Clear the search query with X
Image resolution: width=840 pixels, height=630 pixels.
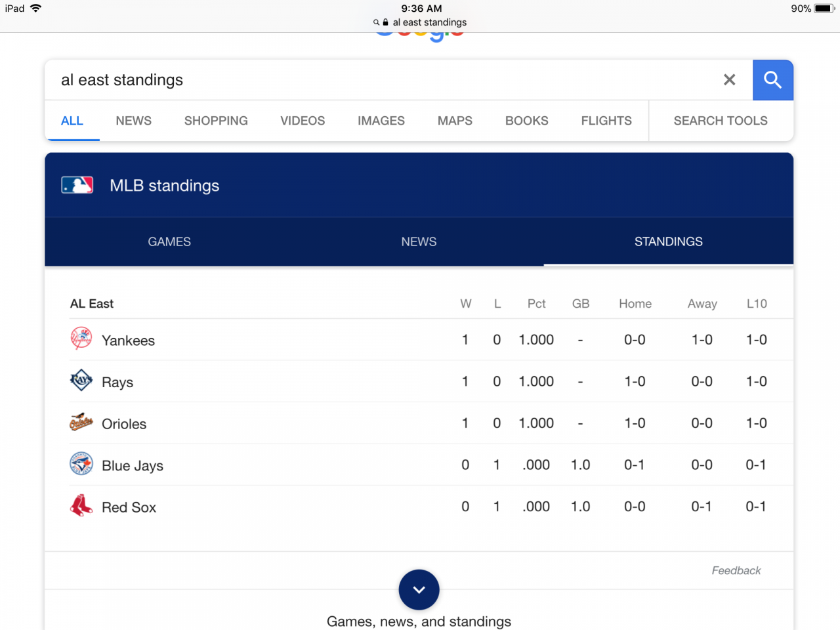click(729, 80)
